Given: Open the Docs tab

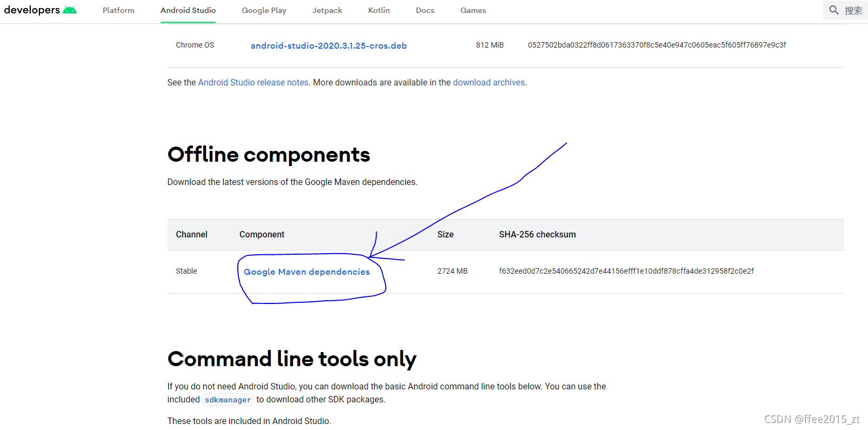Looking at the screenshot, I should pyautogui.click(x=425, y=10).
